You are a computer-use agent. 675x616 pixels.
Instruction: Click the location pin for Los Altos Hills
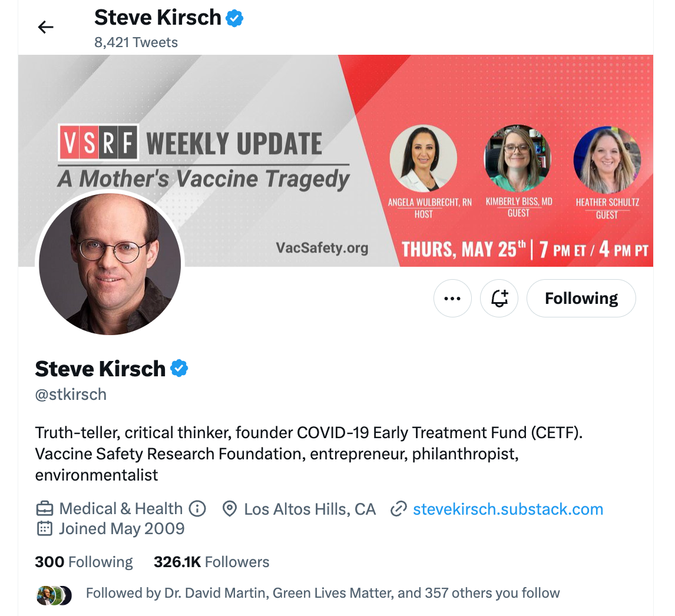pos(230,509)
